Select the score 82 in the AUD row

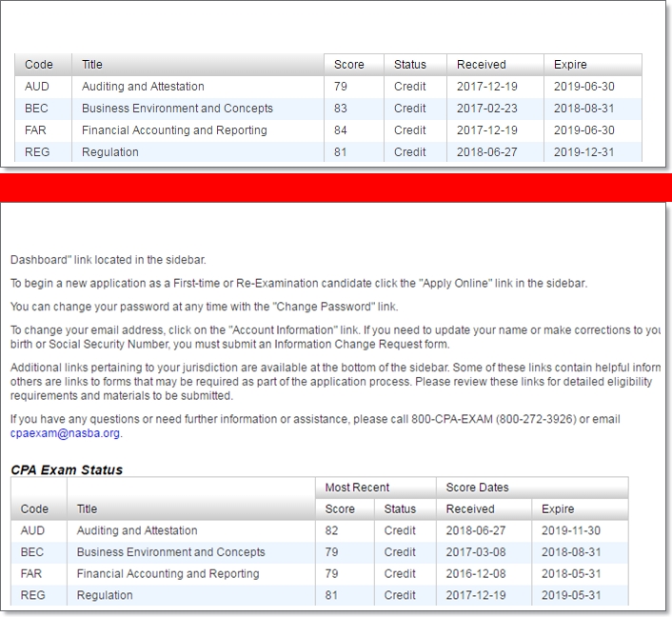pos(332,530)
